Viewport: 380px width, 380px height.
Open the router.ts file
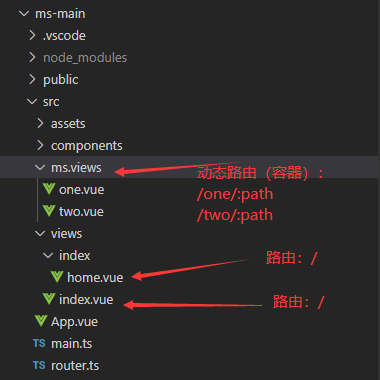pos(75,366)
